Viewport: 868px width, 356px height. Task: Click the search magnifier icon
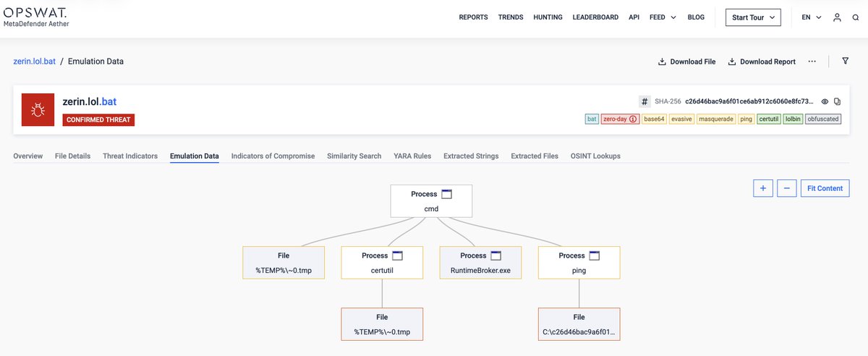(855, 17)
